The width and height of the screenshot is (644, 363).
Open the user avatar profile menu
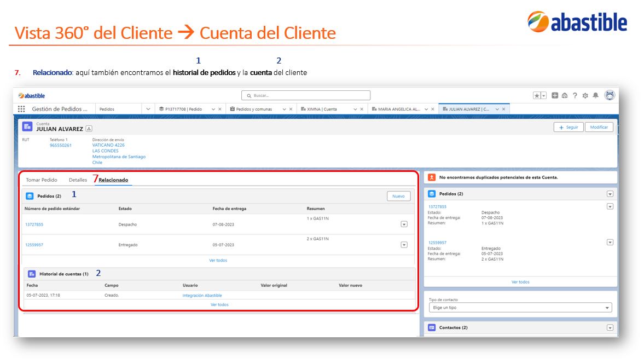(x=610, y=95)
